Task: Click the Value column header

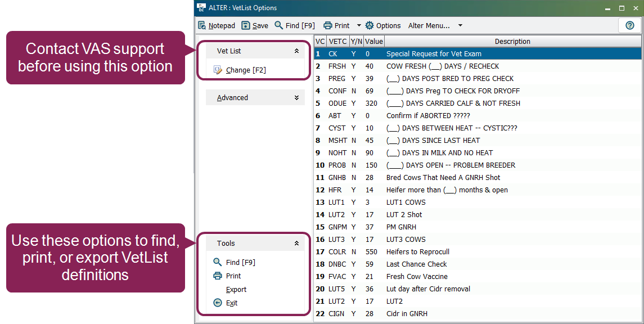Action: tap(373, 41)
